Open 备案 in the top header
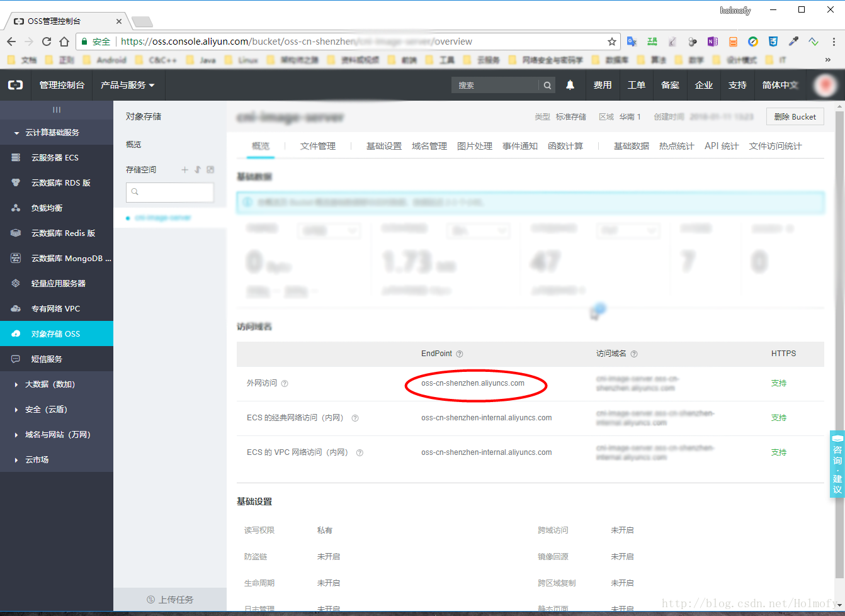The height and width of the screenshot is (616, 845). [x=671, y=85]
